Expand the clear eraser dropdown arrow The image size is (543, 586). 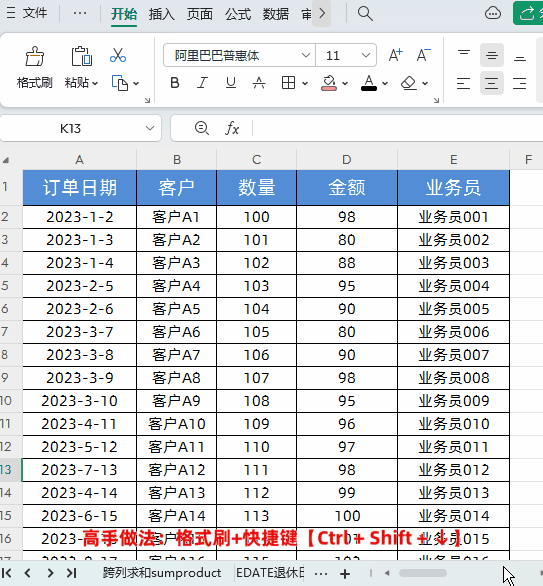tap(425, 83)
